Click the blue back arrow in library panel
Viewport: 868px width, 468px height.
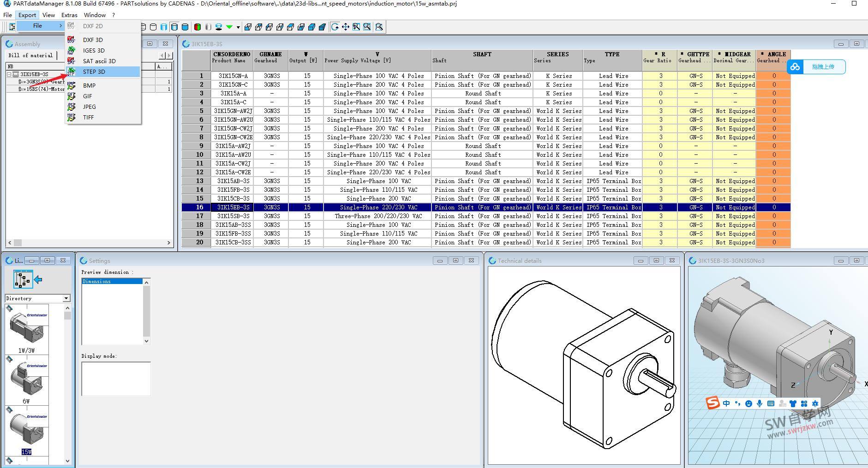[38, 279]
